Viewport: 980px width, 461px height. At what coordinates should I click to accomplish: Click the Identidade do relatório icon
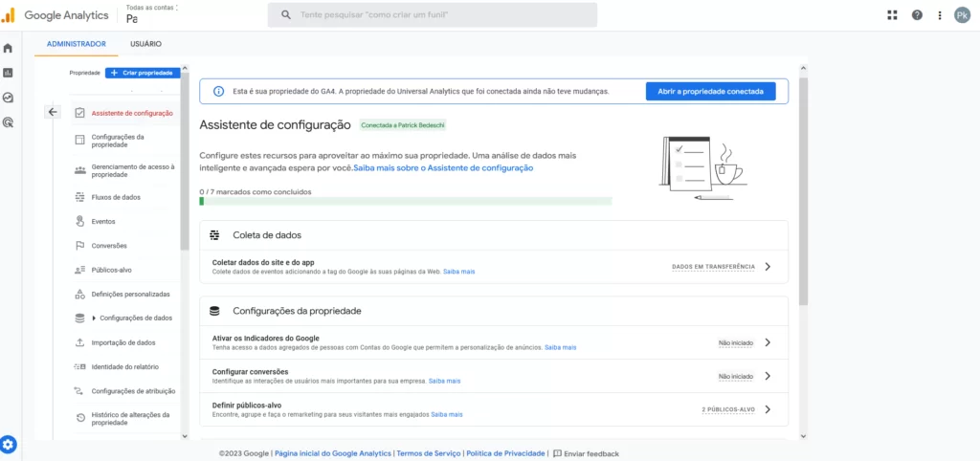79,366
